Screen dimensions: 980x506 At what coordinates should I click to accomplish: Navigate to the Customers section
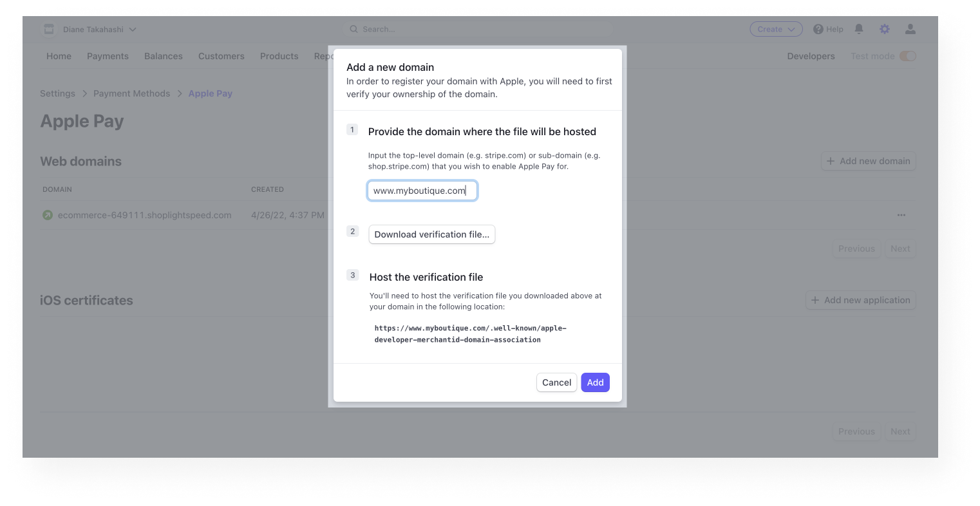point(221,56)
